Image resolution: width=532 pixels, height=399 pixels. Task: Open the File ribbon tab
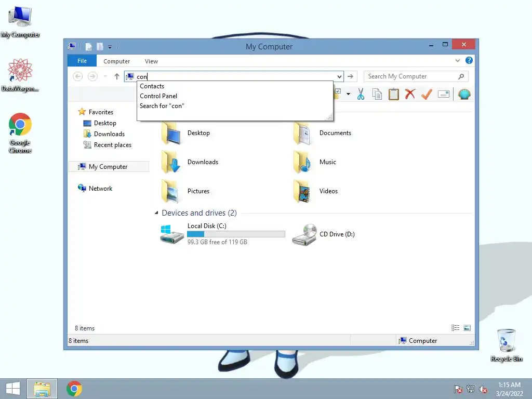[x=82, y=61]
